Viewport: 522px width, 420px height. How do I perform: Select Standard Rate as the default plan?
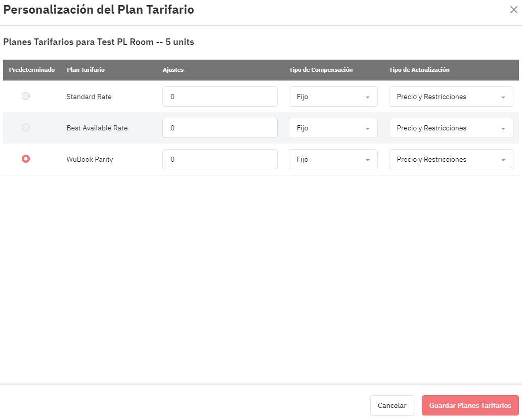tap(26, 96)
